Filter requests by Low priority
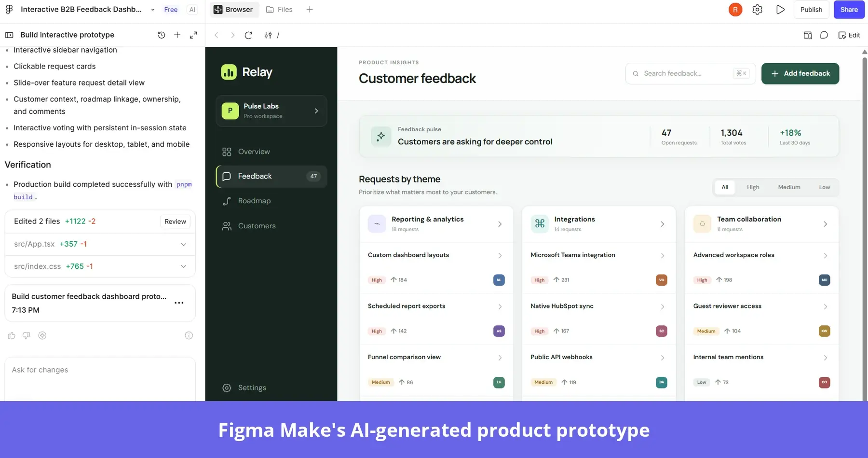This screenshot has width=868, height=458. (824, 187)
